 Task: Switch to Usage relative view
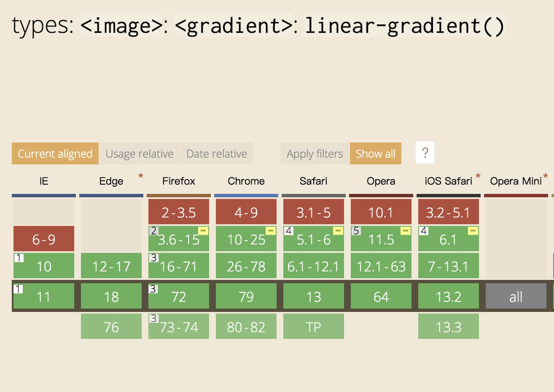140,154
